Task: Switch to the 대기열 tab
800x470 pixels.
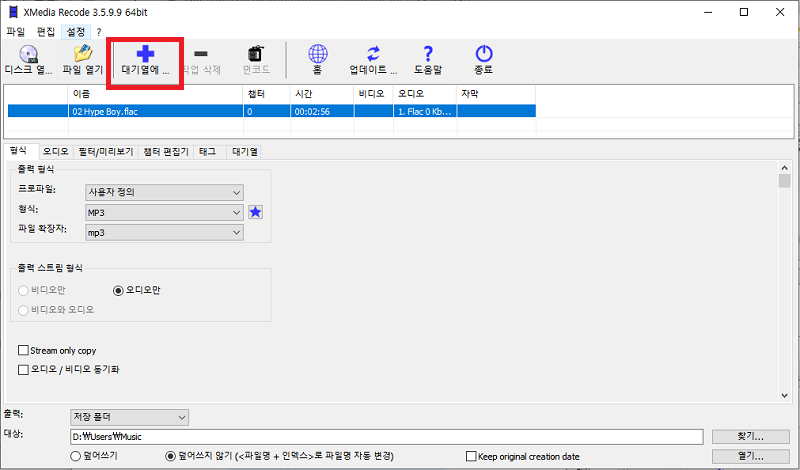Action: coord(245,152)
